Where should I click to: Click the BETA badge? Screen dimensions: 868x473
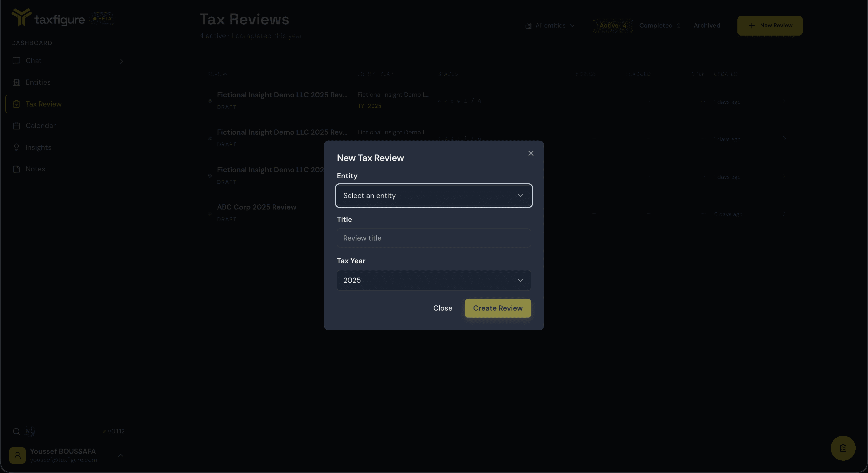tap(102, 19)
